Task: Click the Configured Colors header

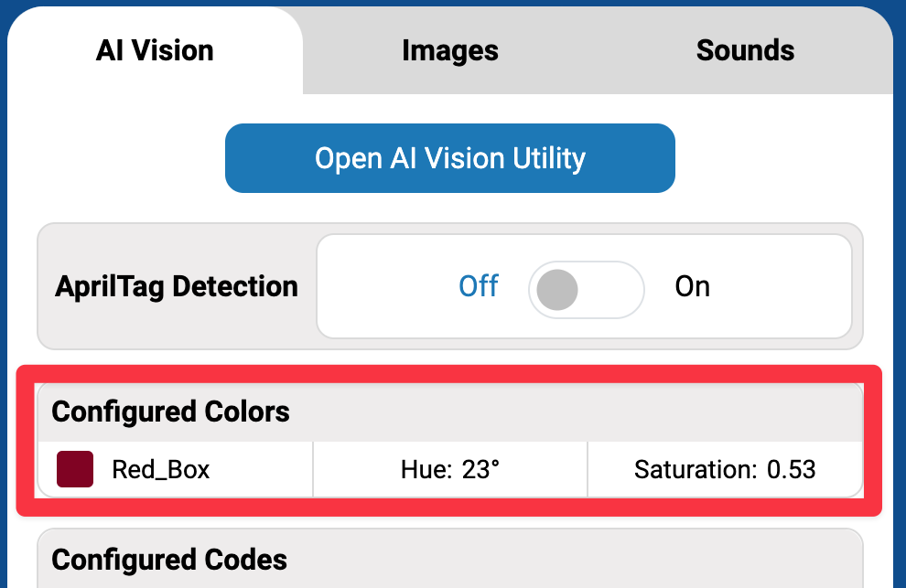Action: [x=171, y=412]
